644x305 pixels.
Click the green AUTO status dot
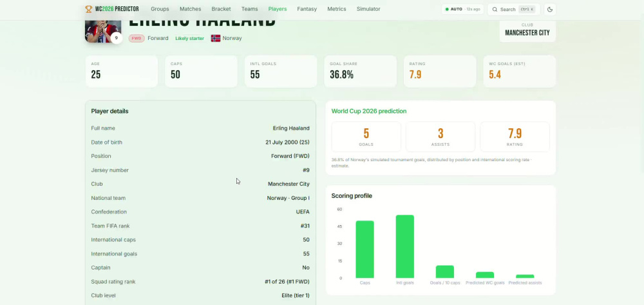448,9
